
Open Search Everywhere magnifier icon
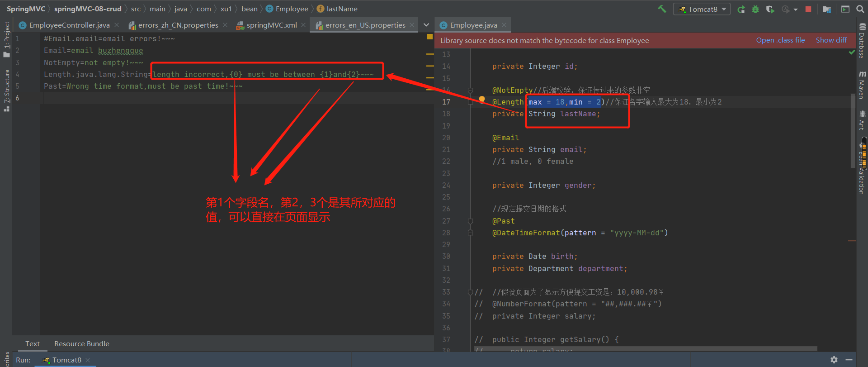[860, 9]
